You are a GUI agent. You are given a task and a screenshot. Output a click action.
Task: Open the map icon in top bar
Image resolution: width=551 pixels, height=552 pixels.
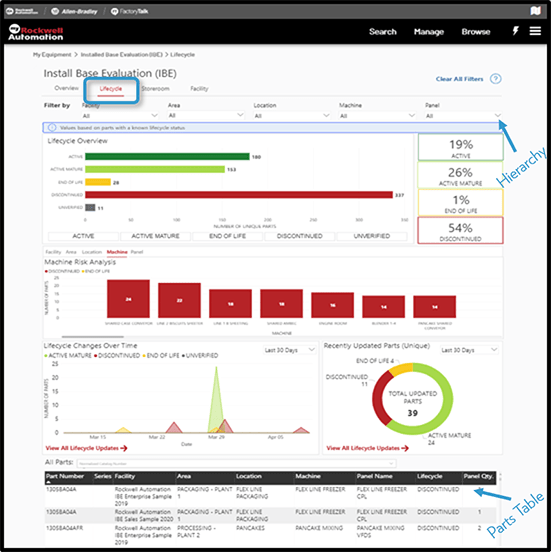click(x=536, y=11)
